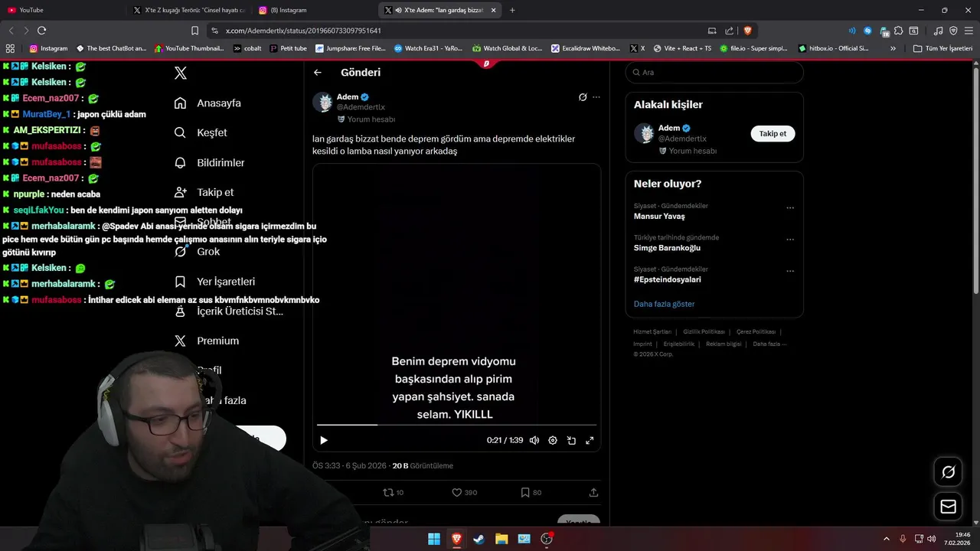This screenshot has width=980, height=551.
Task: Open more options for #Epsteindosyalari trend
Action: point(790,270)
